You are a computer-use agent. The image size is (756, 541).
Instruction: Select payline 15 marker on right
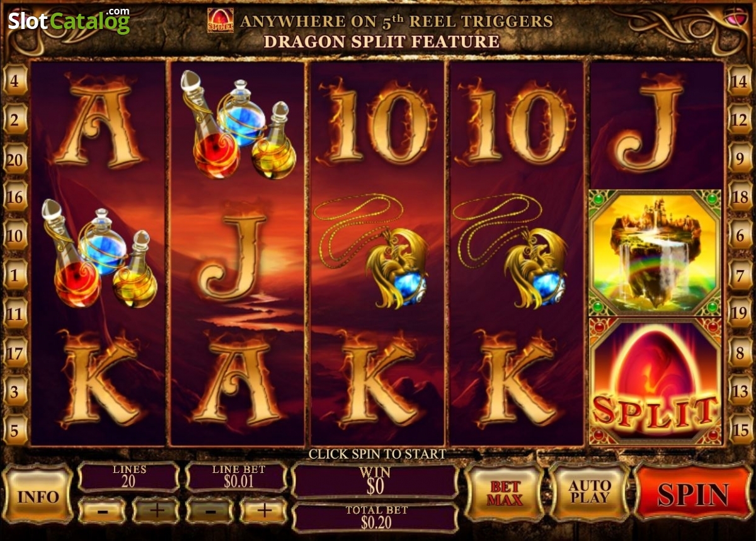740,430
